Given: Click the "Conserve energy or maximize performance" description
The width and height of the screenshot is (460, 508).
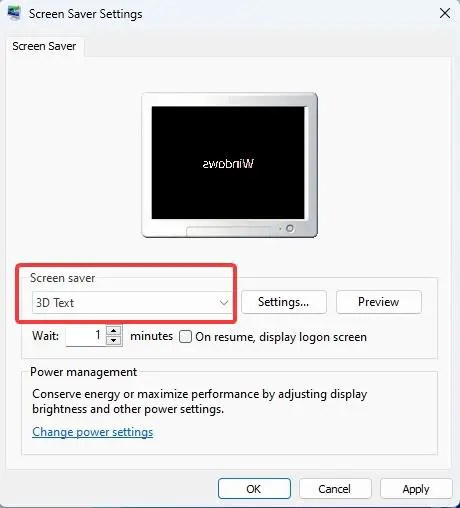Looking at the screenshot, I should 200,401.
